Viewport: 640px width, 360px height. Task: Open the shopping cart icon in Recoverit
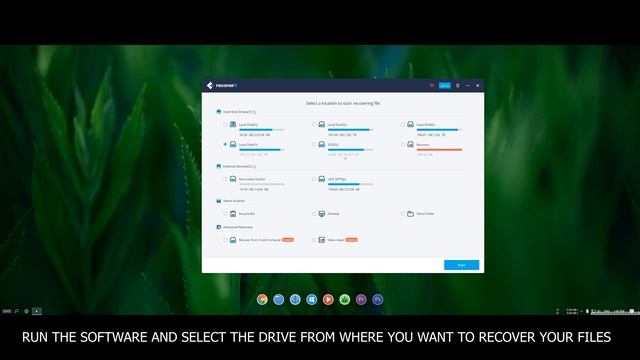(x=432, y=85)
